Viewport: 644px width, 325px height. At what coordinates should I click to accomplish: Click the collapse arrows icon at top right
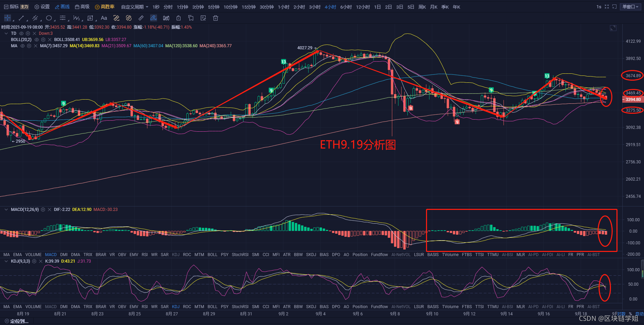click(x=607, y=7)
